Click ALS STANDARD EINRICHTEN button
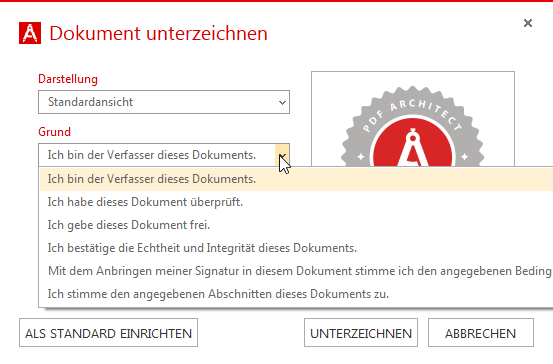This screenshot has width=553, height=364. pos(108,333)
